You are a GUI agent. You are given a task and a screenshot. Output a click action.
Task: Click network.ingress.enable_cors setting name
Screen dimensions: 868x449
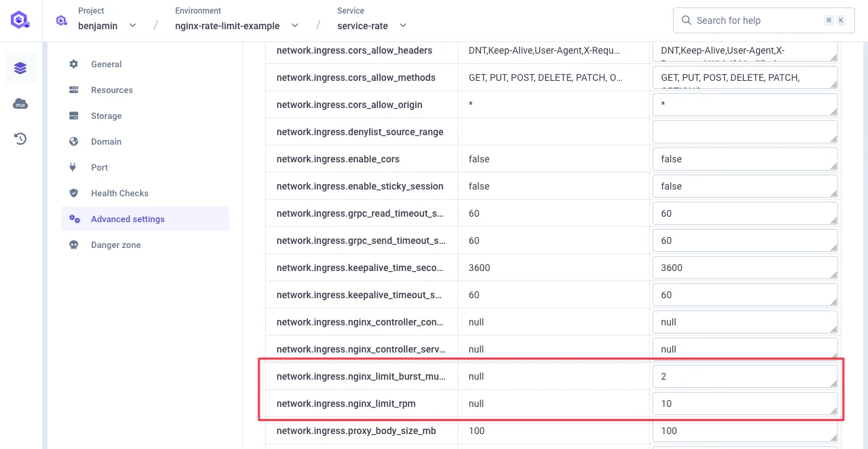[x=338, y=159]
